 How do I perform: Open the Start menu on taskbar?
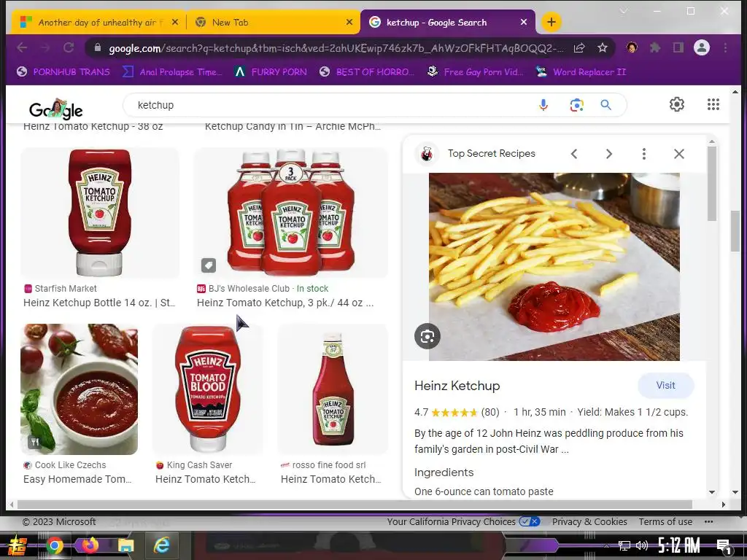coord(18,545)
